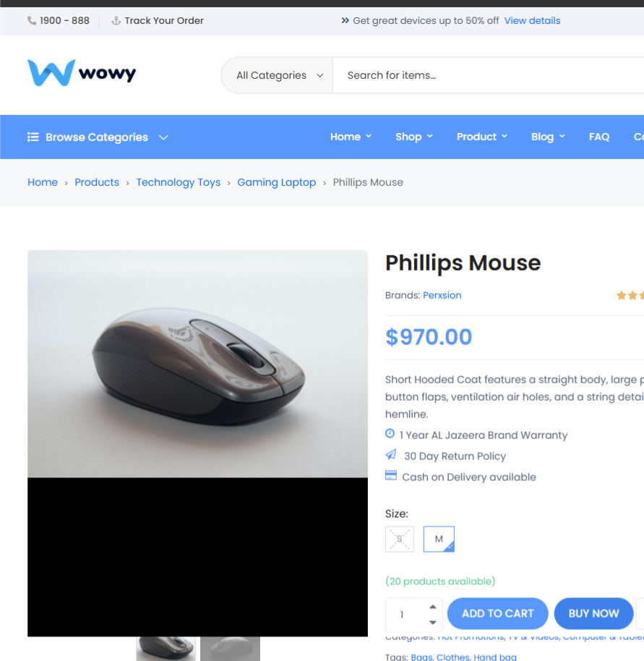644x661 pixels.
Task: Expand the Browse Categories chevron
Action: pos(163,137)
